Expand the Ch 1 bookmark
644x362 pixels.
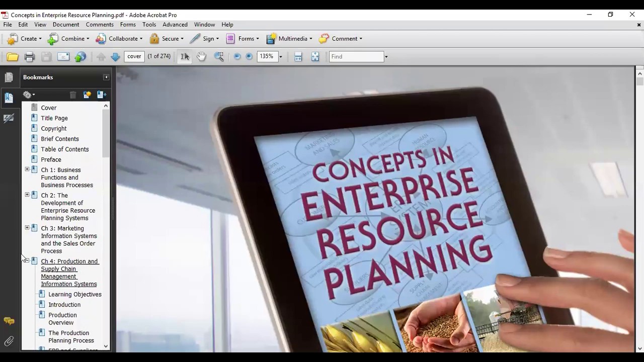click(x=27, y=169)
